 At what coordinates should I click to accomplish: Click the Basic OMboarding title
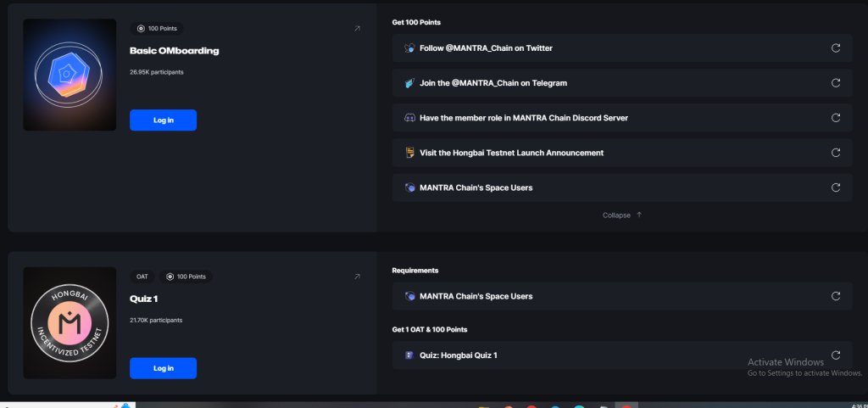pos(175,51)
